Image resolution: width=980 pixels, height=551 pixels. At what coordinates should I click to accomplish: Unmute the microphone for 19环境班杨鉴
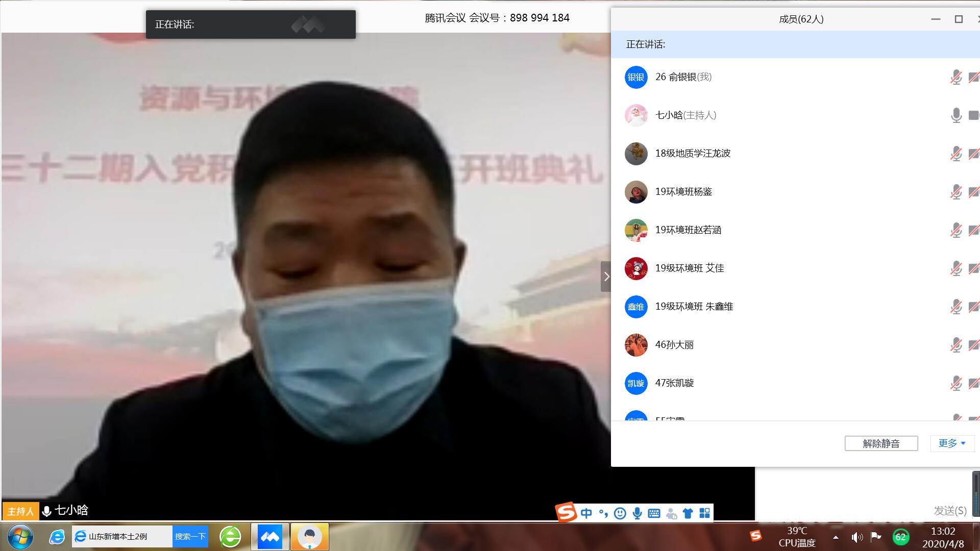(956, 192)
